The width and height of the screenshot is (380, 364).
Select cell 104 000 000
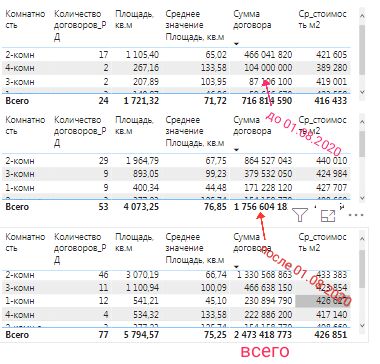click(x=268, y=68)
